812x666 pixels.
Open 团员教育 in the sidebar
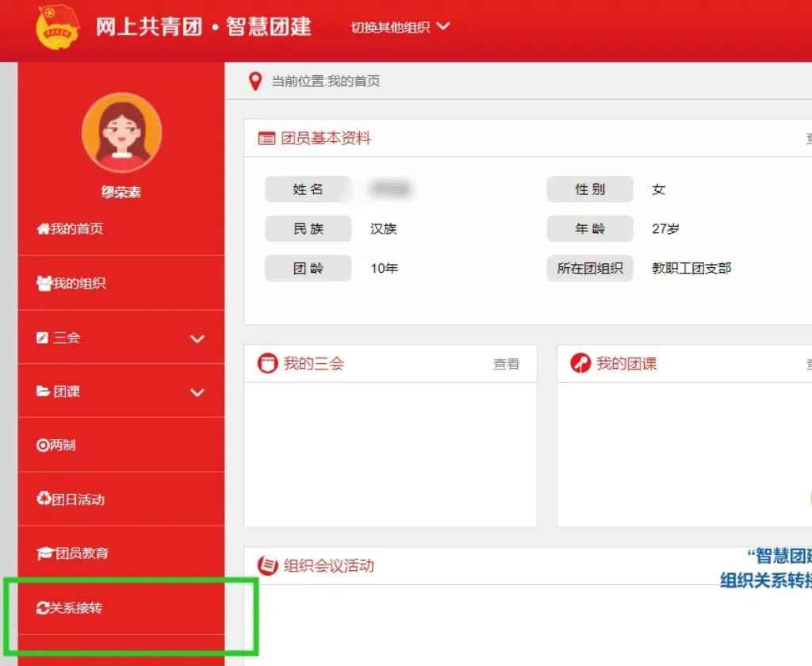click(121, 553)
